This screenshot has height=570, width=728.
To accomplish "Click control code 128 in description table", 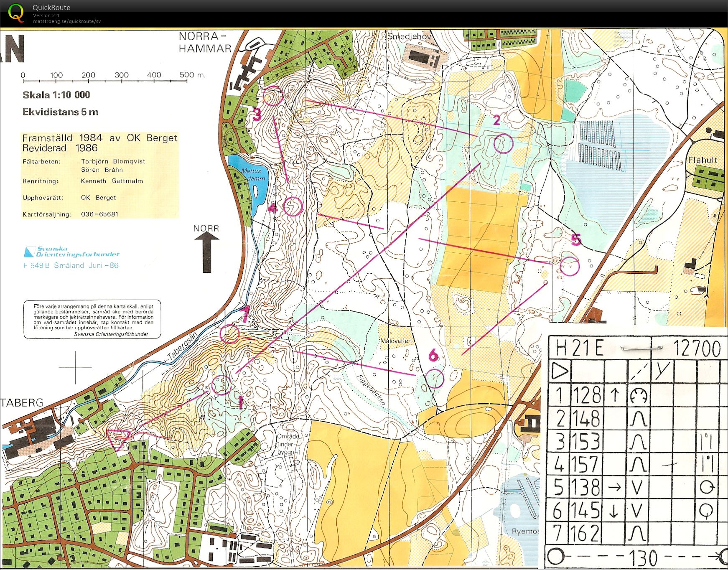I will [587, 395].
